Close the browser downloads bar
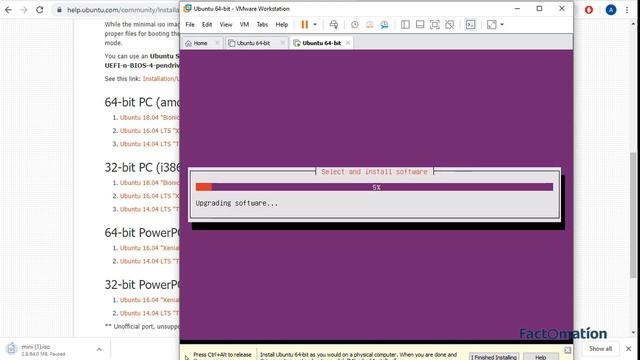The height and width of the screenshot is (360, 640). point(629,349)
